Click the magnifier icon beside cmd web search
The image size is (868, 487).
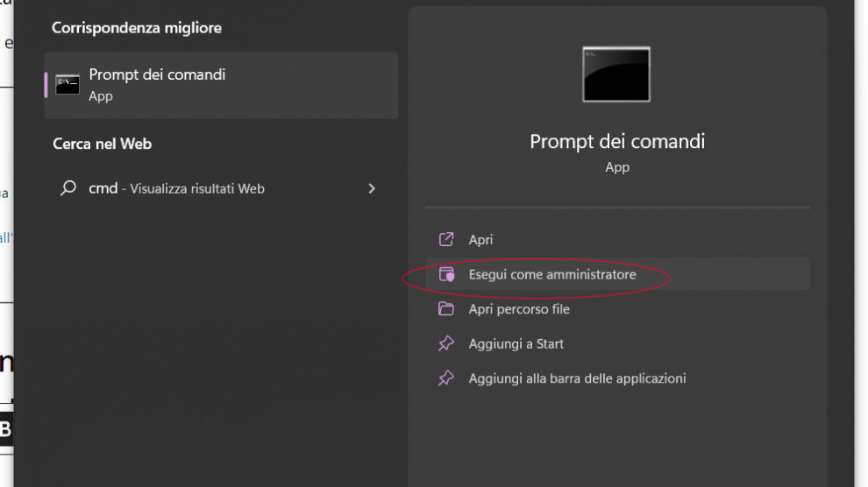[68, 188]
